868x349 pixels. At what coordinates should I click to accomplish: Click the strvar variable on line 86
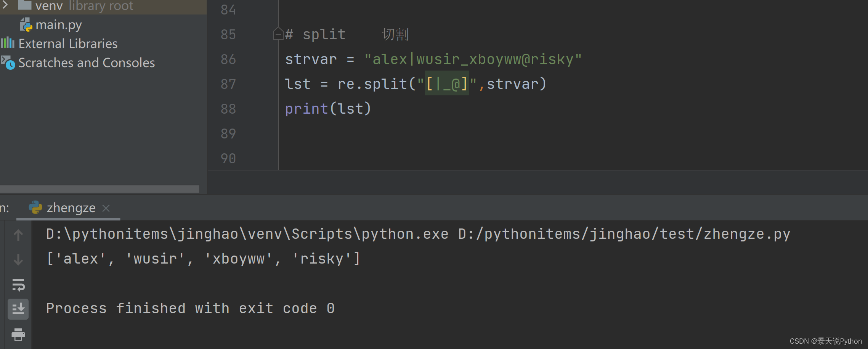pos(311,59)
